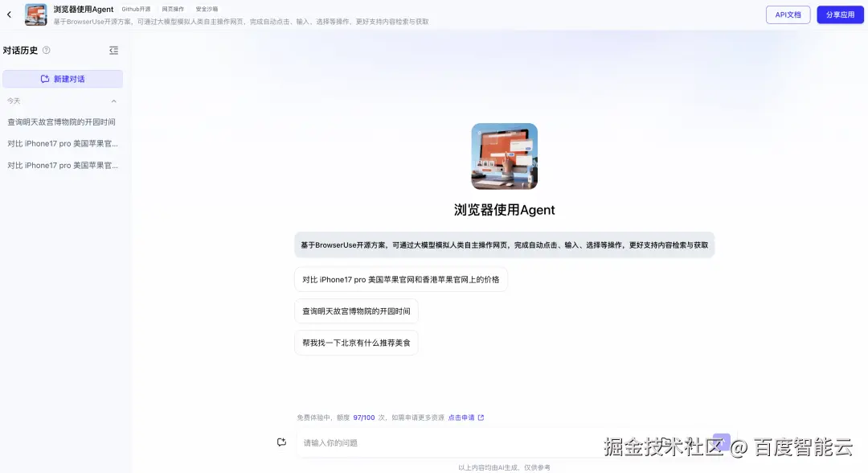Click the 今天 group label
The image size is (868, 473).
point(14,101)
